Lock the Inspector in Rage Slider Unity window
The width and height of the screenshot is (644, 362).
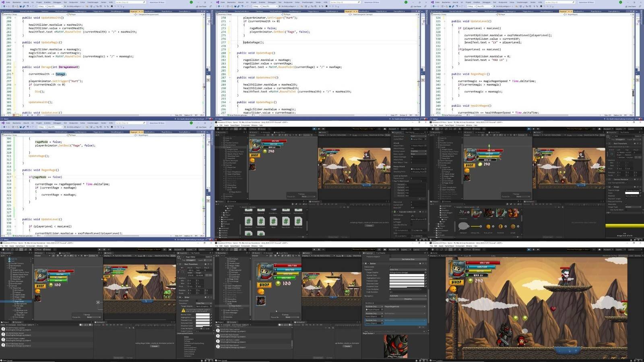tap(210, 253)
